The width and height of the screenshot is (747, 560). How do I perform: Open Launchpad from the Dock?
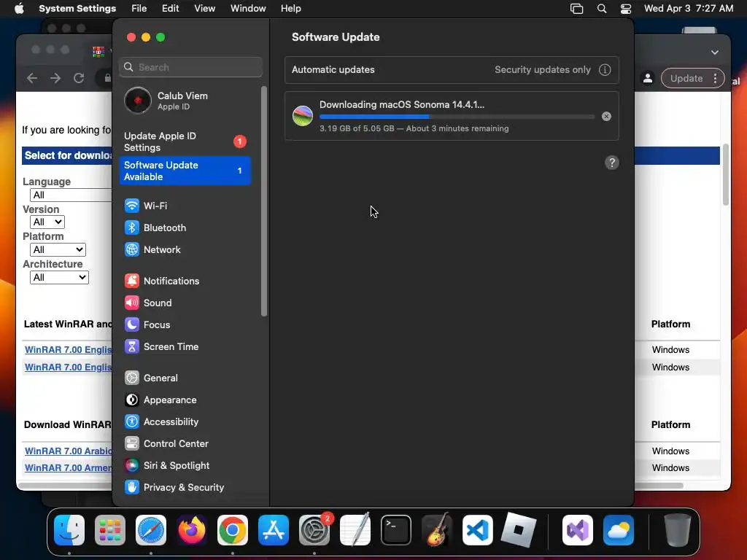pyautogui.click(x=110, y=530)
